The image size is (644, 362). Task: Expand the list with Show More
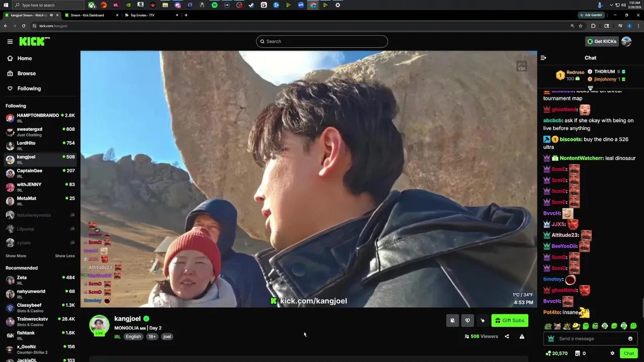point(16,256)
